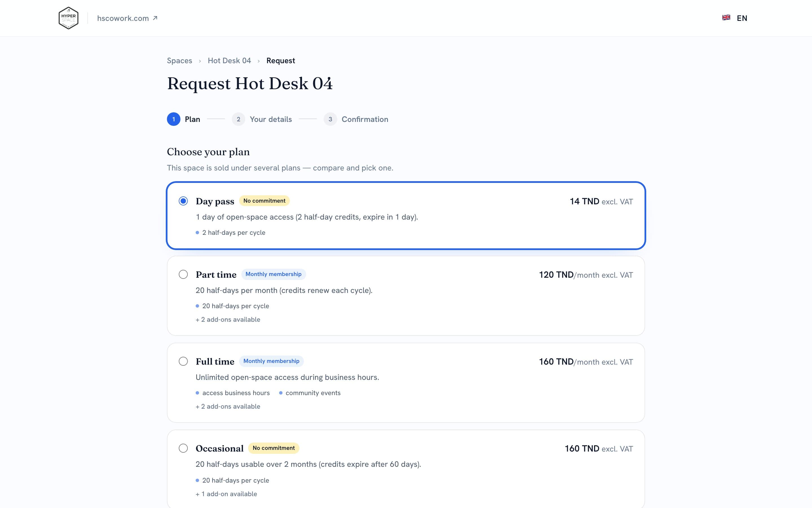Click step 3 circle in stepper
This screenshot has width=812, height=508.
coord(330,119)
